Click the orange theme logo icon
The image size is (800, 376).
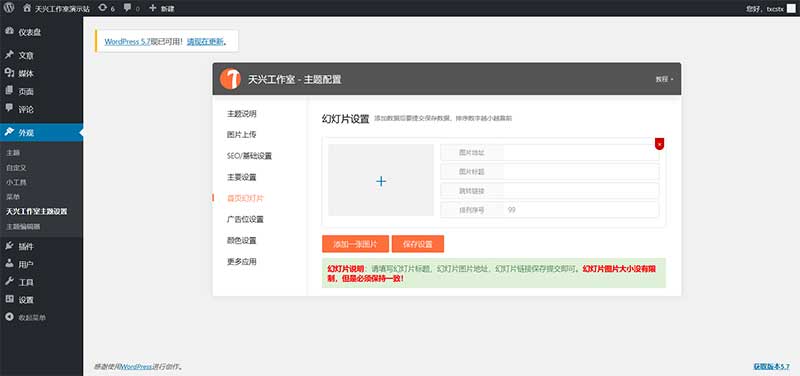point(231,79)
